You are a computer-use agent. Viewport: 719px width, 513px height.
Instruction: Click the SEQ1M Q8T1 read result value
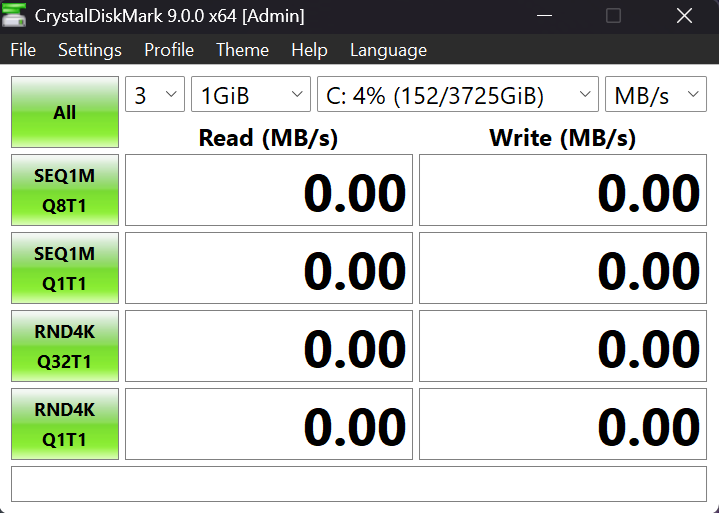269,190
